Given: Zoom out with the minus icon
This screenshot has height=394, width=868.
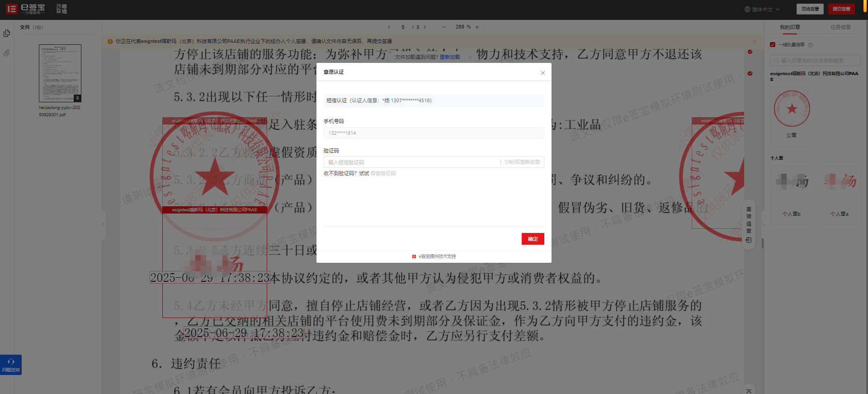Looking at the screenshot, I should 444,27.
